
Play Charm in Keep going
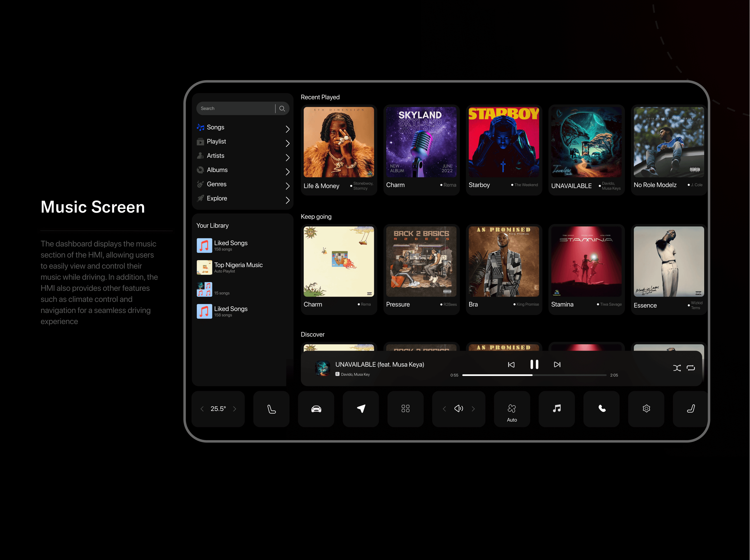pyautogui.click(x=339, y=269)
